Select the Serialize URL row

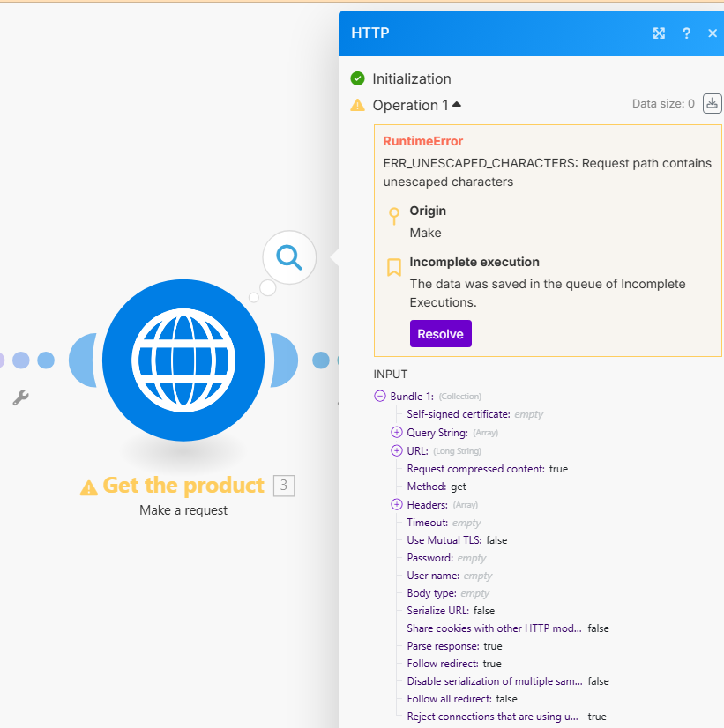(x=451, y=611)
